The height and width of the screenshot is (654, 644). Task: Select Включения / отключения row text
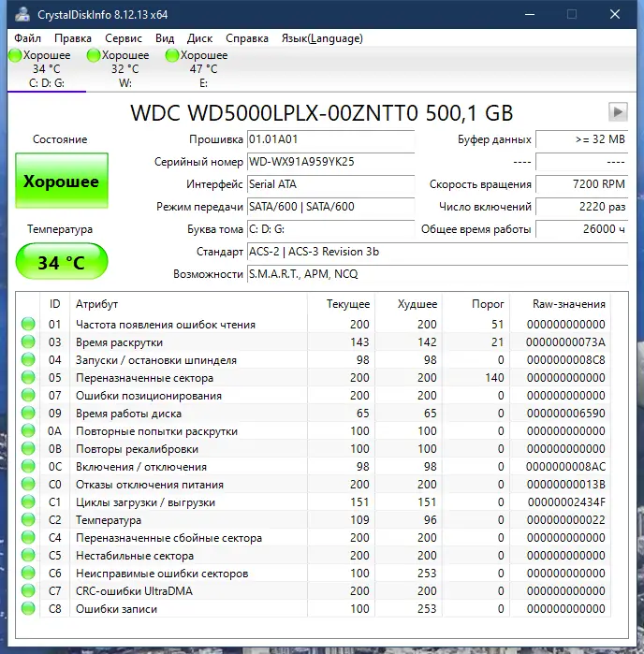141,467
